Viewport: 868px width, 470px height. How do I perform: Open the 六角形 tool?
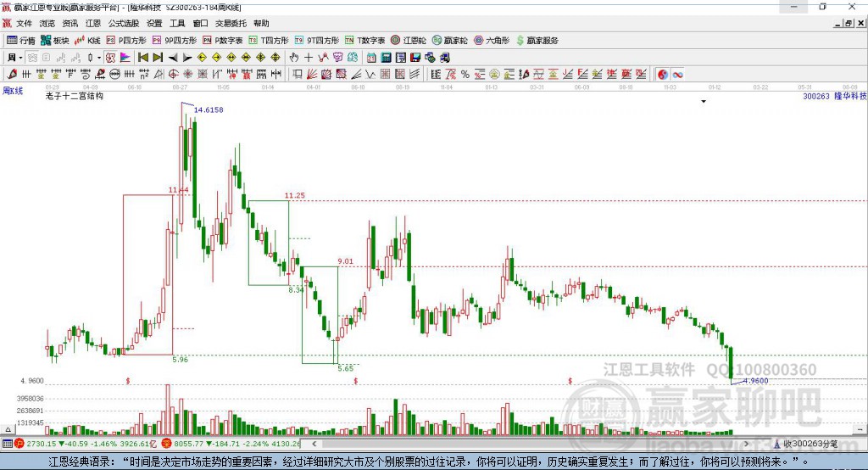[492, 41]
